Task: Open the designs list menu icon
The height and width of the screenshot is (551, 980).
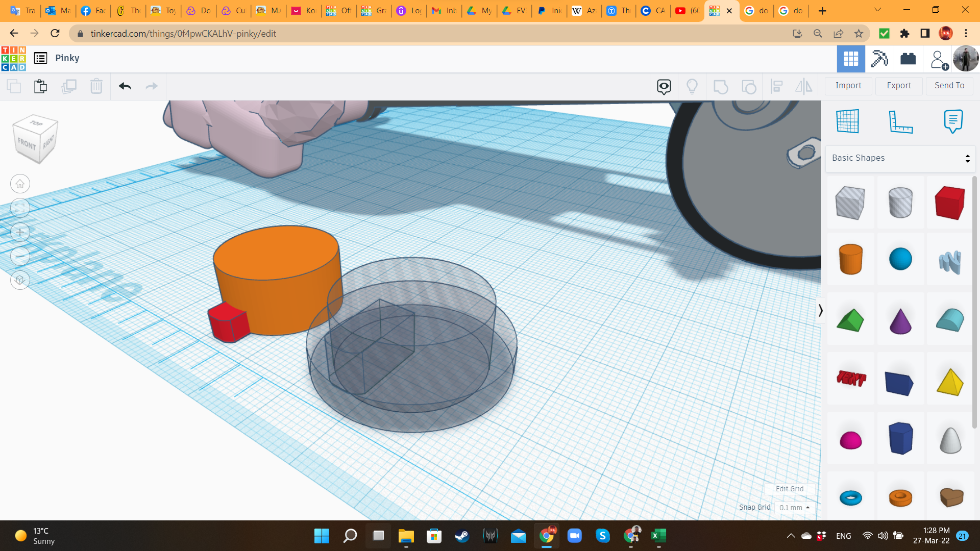Action: 40,58
